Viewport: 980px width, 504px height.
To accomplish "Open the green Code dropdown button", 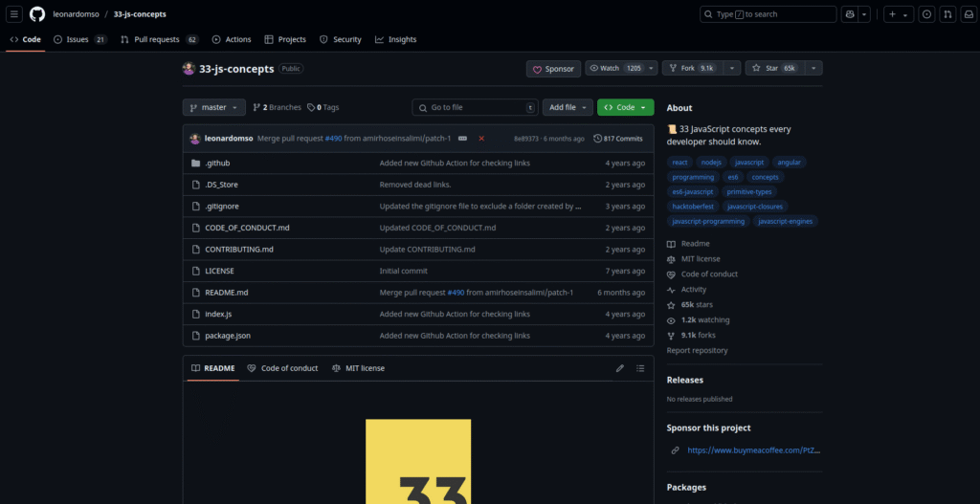I will click(626, 107).
